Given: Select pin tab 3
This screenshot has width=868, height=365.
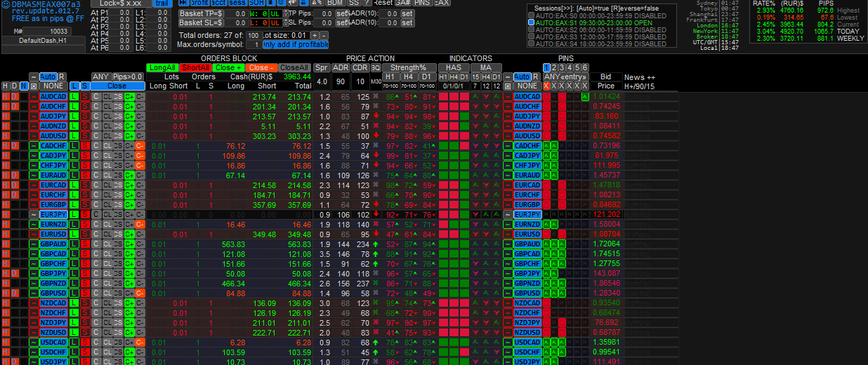Looking at the screenshot, I should (562, 67).
